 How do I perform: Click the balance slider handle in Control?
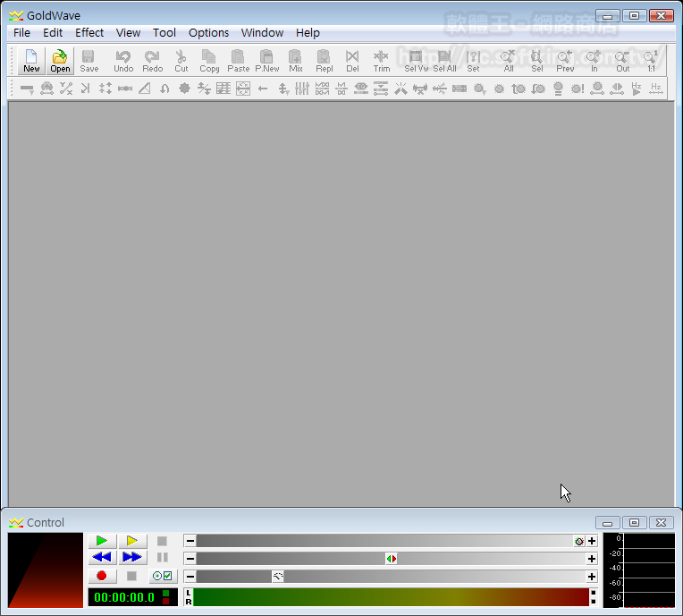pos(392,559)
